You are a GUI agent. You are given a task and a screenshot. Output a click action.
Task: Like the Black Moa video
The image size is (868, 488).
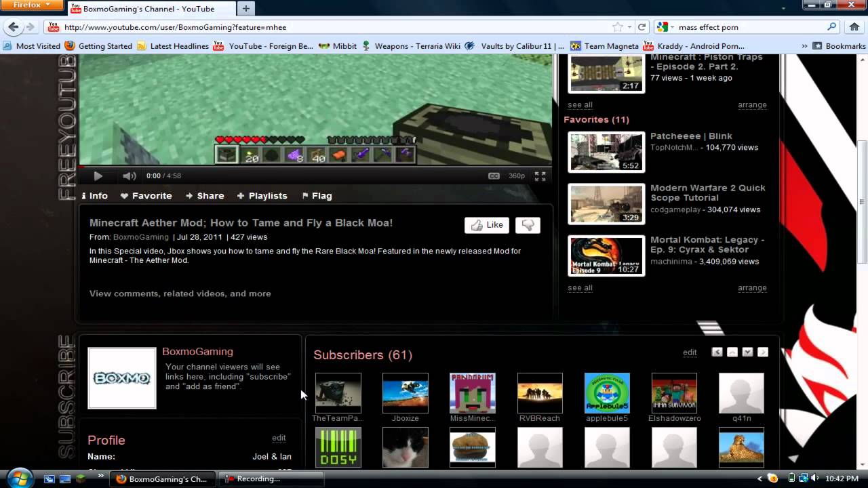click(x=487, y=225)
